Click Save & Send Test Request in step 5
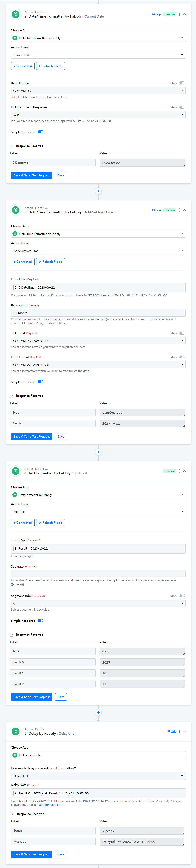This screenshot has height=868, width=196. pos(32,854)
